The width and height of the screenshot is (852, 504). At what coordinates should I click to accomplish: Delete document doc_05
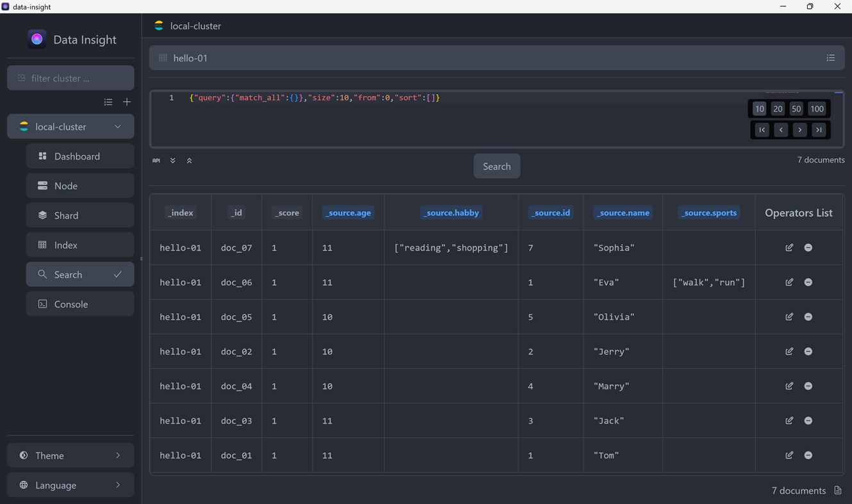(808, 316)
